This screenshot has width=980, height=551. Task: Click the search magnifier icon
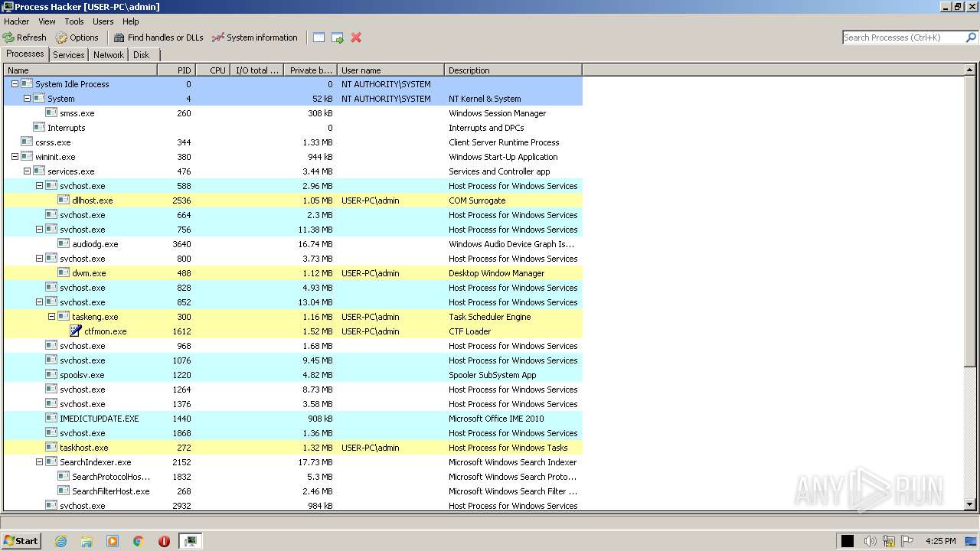(971, 37)
